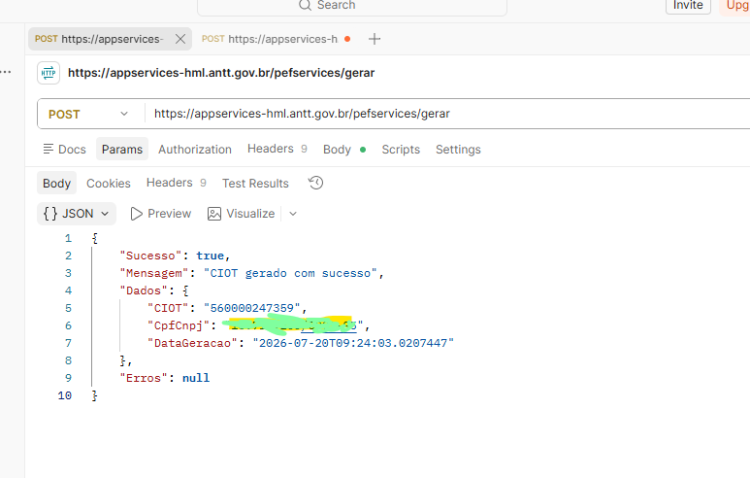This screenshot has height=478, width=750.
Task: Open the Scripts tab
Action: click(401, 149)
